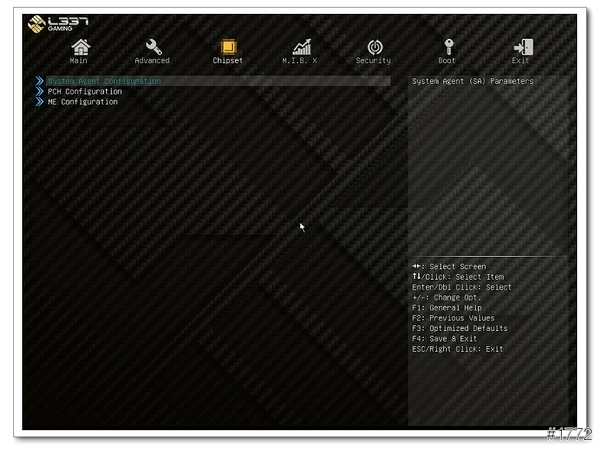Viewport: 600px width, 451px height.
Task: Click the F1: General Help line
Action: pos(447,308)
